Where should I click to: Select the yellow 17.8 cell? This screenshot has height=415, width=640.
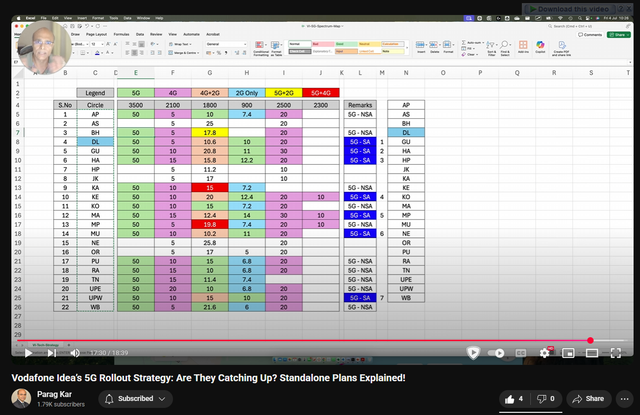(x=210, y=133)
